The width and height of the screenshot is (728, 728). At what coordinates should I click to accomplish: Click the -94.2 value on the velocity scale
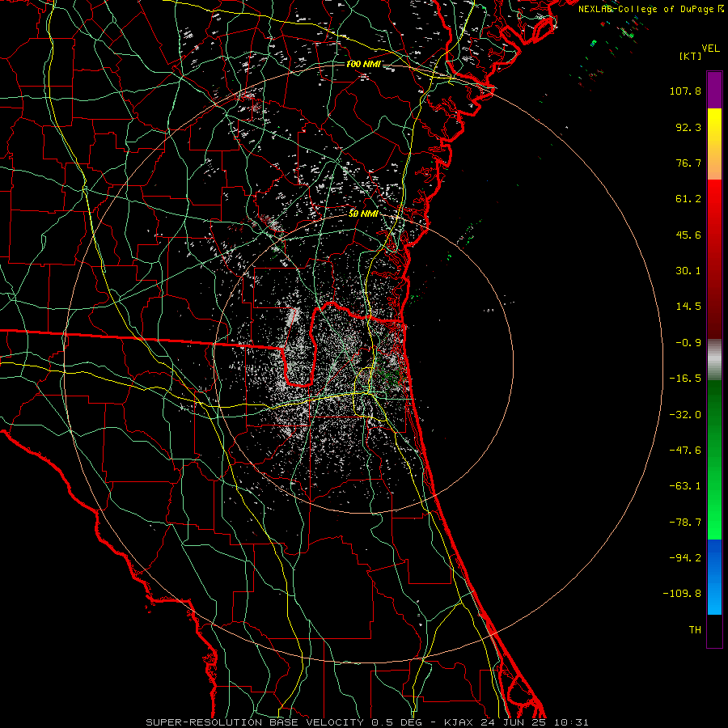tap(685, 558)
